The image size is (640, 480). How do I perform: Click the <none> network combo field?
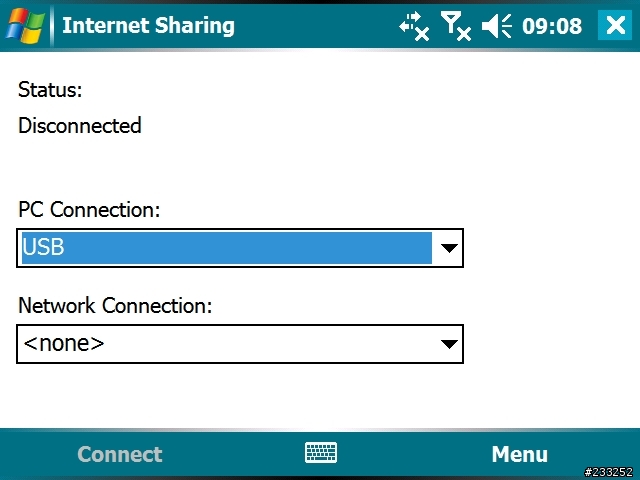tap(240, 344)
